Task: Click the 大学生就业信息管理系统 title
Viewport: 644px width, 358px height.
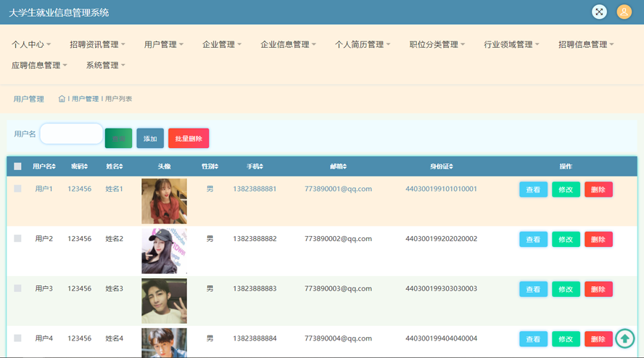Action: [x=59, y=13]
